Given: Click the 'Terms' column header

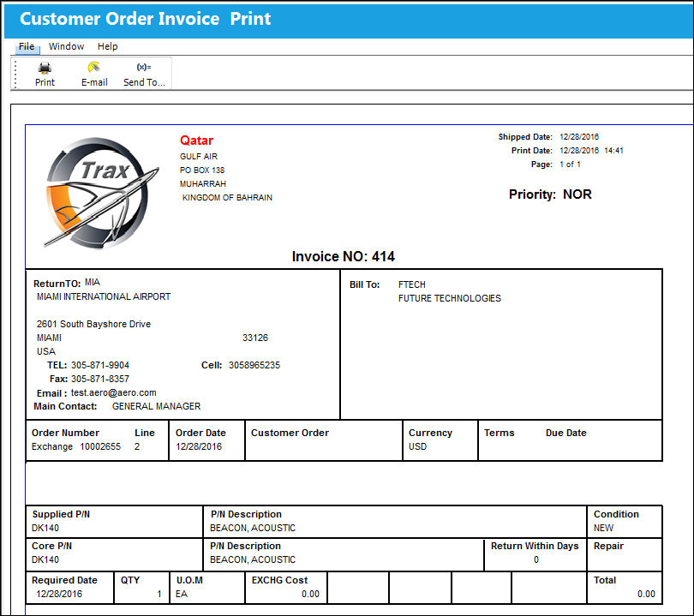Looking at the screenshot, I should [500, 433].
